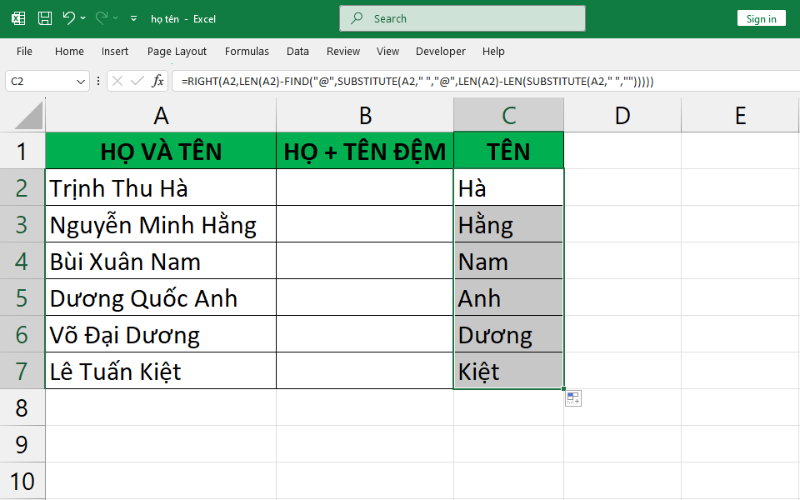Select cell C4 with value Nam

pos(509,261)
